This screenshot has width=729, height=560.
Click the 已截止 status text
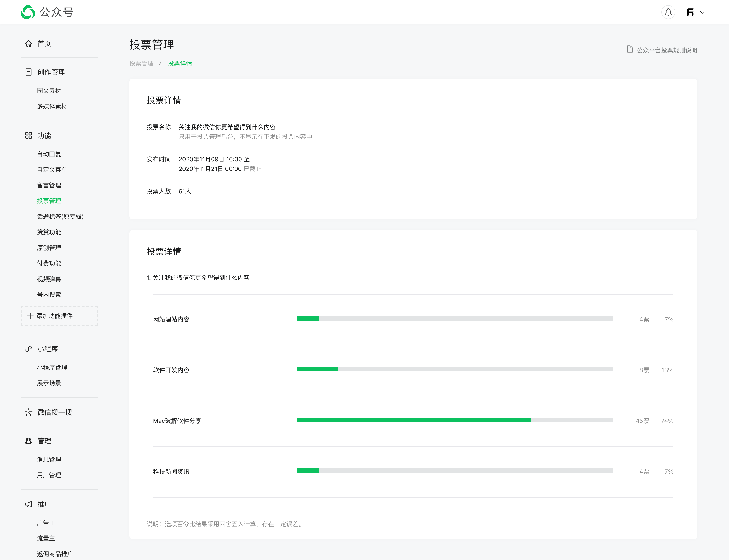pyautogui.click(x=253, y=169)
